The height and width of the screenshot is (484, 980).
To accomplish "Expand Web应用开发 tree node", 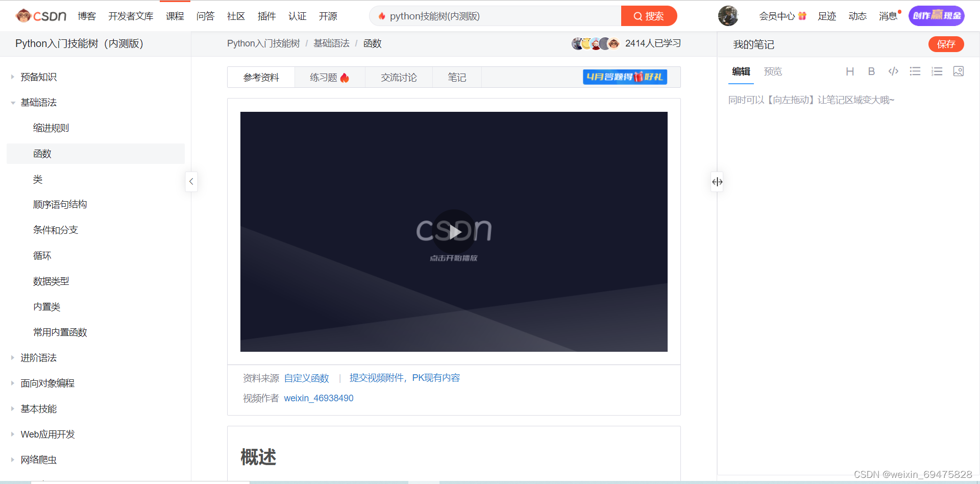I will pos(13,434).
